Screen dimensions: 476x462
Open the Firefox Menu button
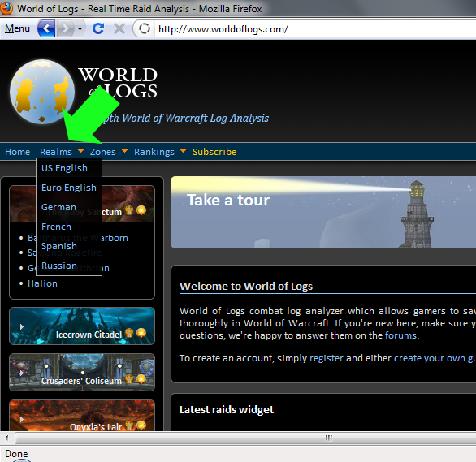click(17, 28)
